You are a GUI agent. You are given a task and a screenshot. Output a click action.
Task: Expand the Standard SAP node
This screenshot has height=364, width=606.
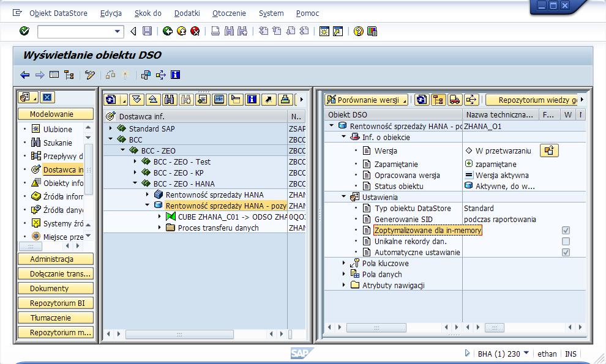coord(111,128)
